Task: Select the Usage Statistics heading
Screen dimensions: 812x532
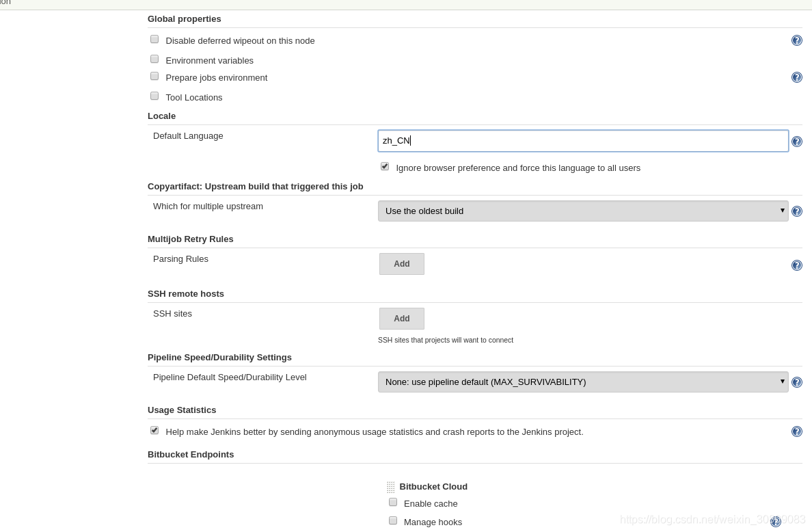Action: 182,410
